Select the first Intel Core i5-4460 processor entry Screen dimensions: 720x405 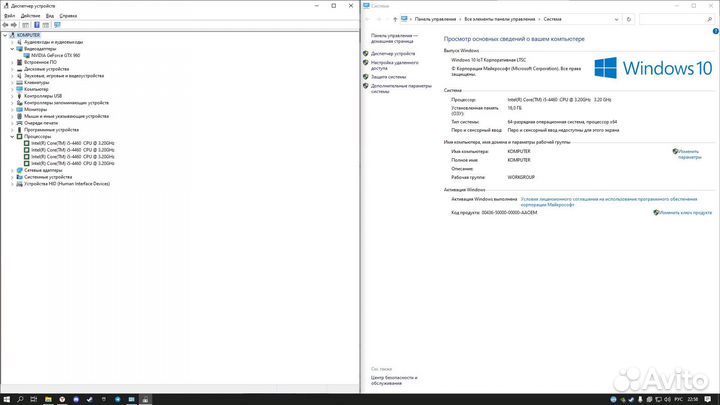73,143
